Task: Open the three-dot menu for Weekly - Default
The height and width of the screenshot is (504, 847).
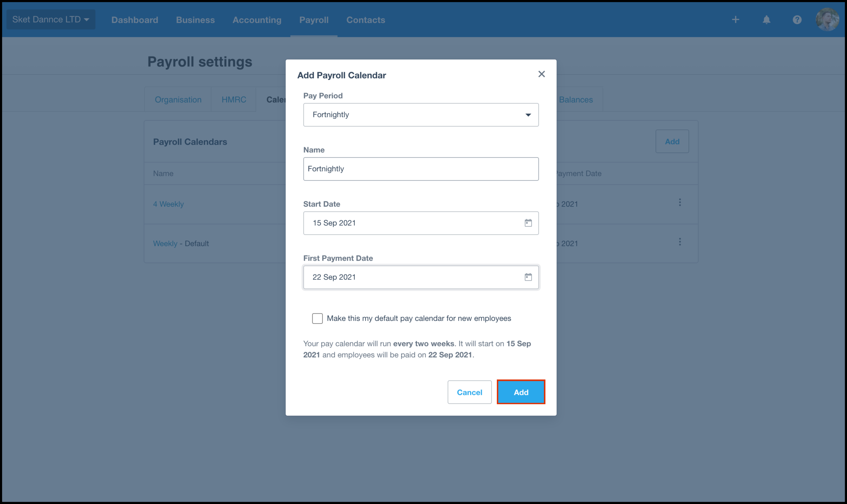Action: pos(680,242)
